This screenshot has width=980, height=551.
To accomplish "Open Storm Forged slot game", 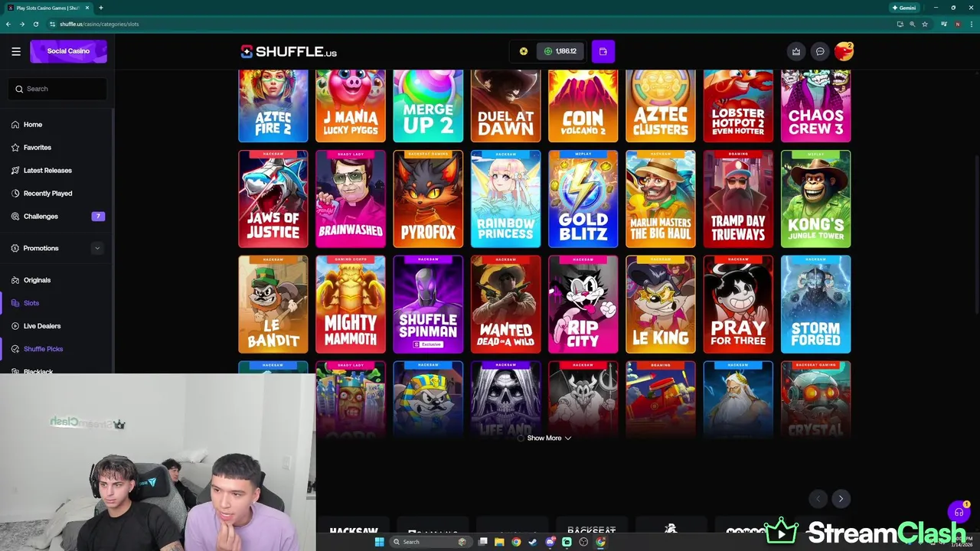I will pyautogui.click(x=815, y=305).
